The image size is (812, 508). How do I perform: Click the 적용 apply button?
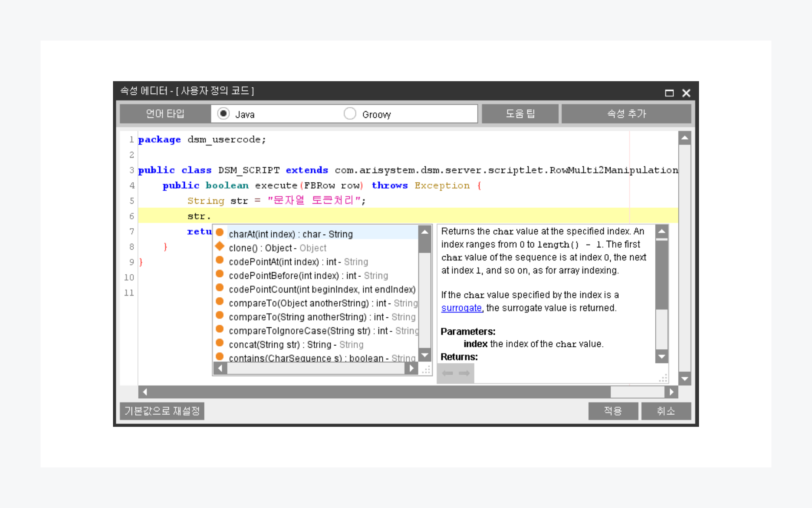pyautogui.click(x=613, y=411)
